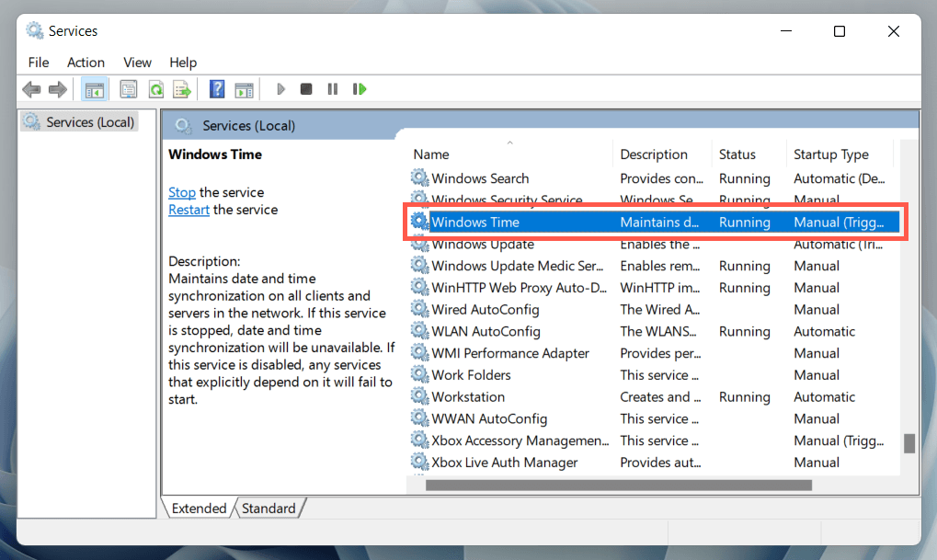
Task: Select the WLAN AutoConfig service name
Action: coord(486,331)
